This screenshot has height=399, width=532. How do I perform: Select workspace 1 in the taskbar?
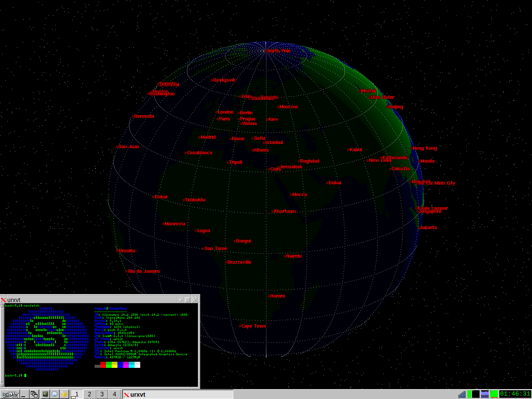[x=76, y=394]
